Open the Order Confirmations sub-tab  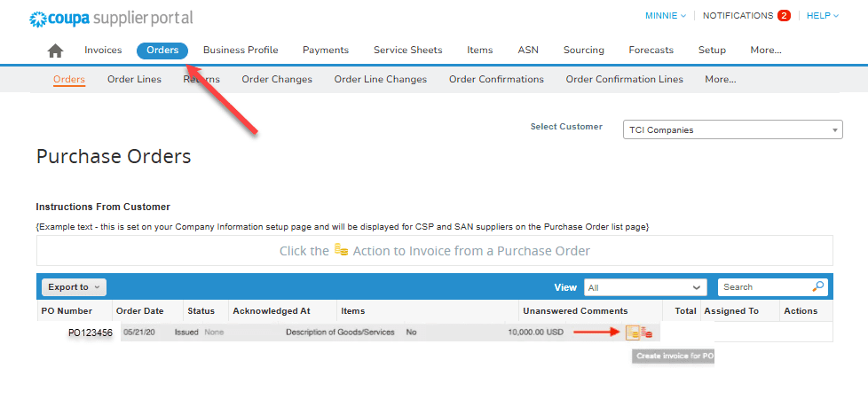(x=496, y=79)
